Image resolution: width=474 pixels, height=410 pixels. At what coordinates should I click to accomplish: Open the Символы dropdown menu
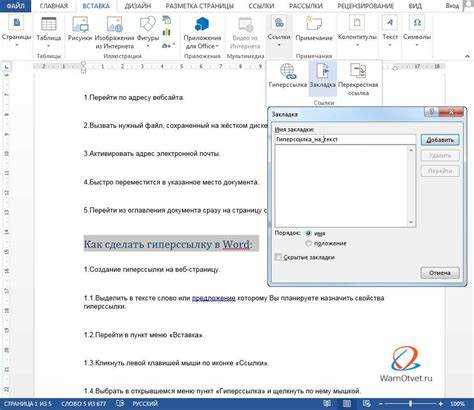point(417,32)
